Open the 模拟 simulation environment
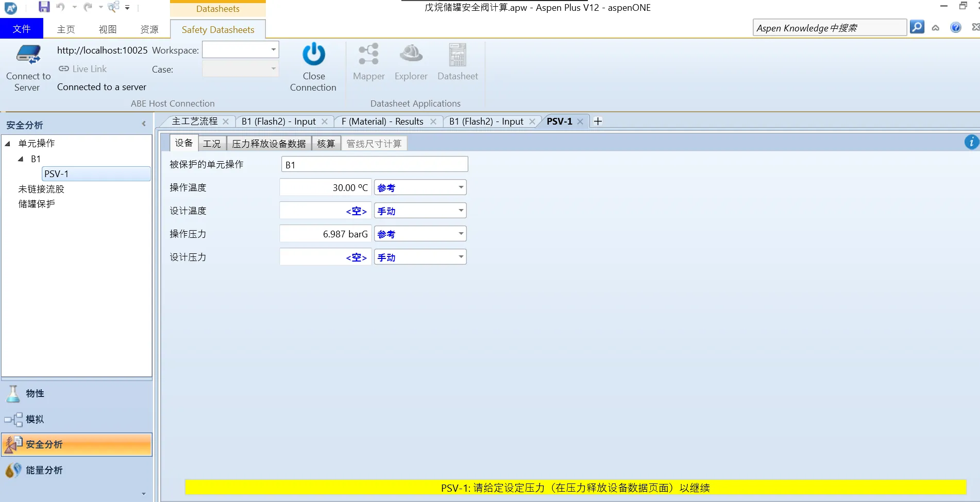 pyautogui.click(x=35, y=419)
